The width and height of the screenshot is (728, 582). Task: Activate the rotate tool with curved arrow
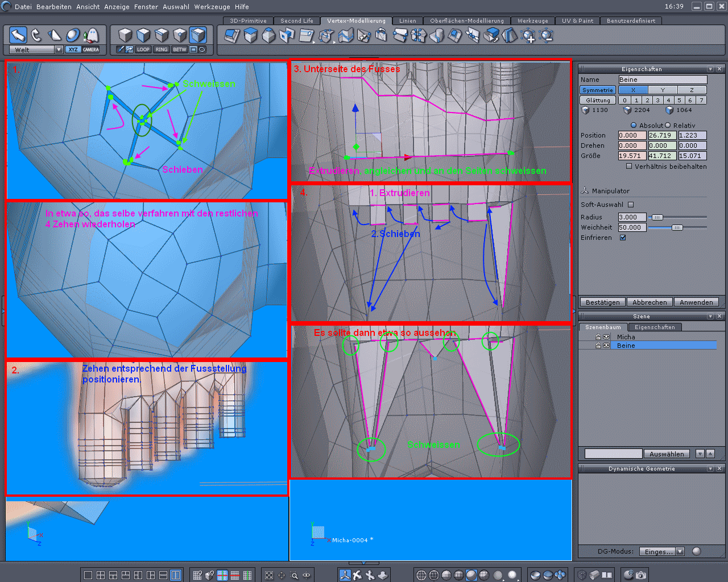click(x=36, y=35)
